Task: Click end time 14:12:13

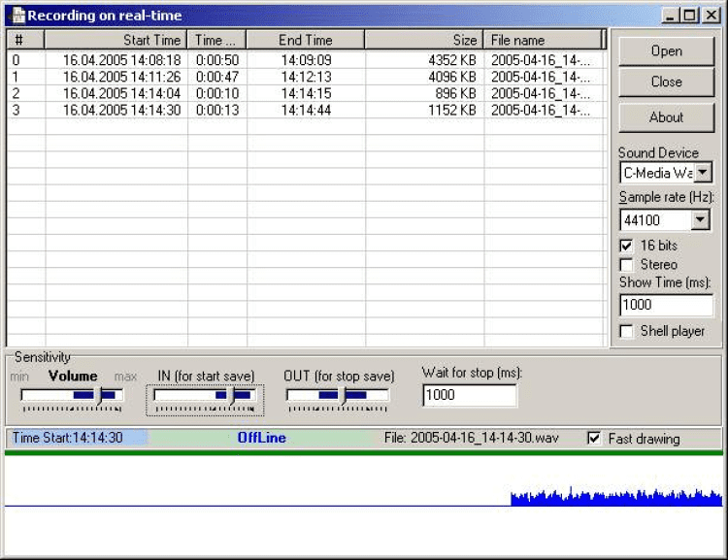Action: [x=307, y=77]
